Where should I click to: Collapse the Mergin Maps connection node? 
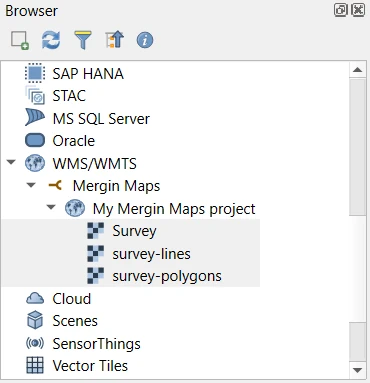point(31,185)
